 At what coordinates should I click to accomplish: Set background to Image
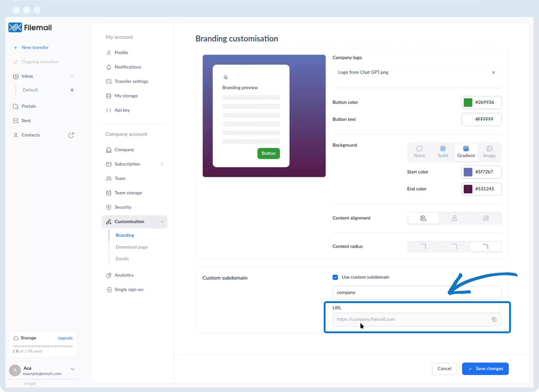click(x=489, y=152)
